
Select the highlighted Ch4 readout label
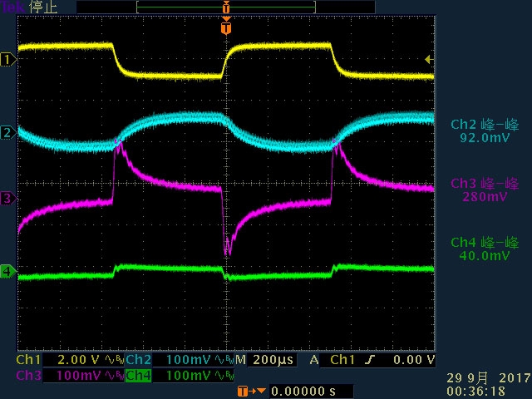(139, 376)
